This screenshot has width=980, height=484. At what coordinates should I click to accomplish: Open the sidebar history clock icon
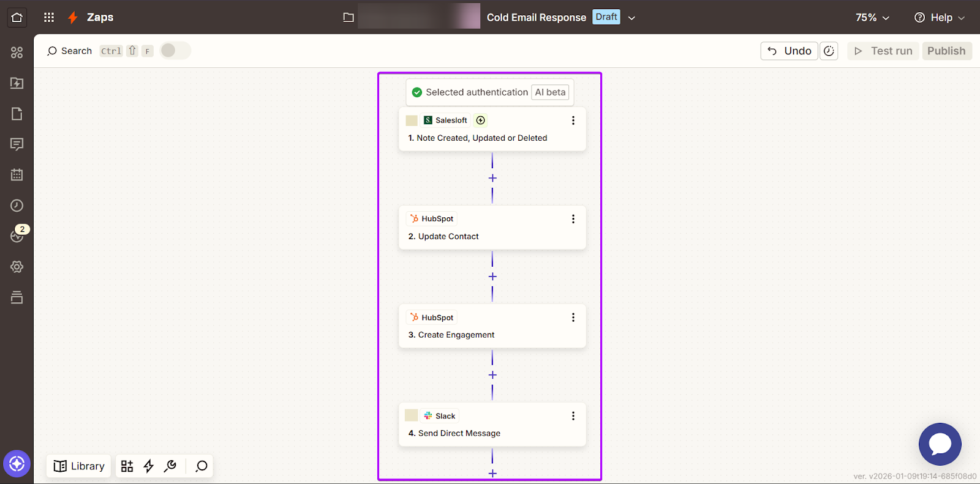click(x=17, y=206)
